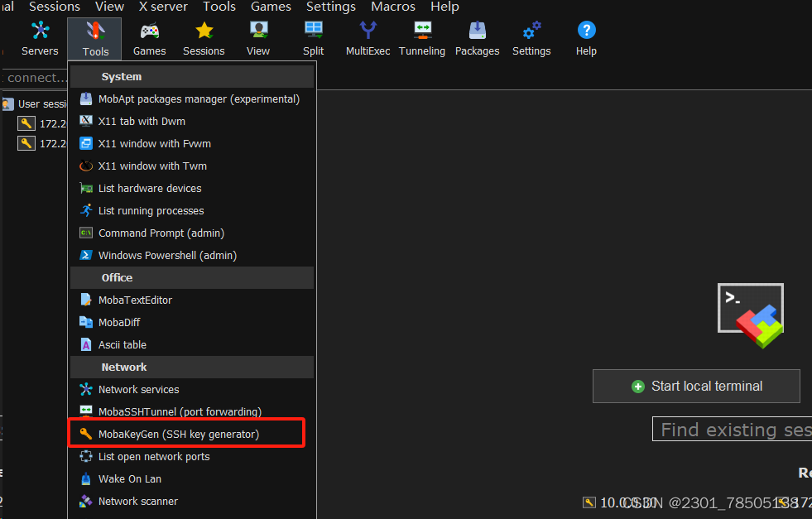
Task: Select the first 172.2 session entry
Action: [42, 123]
